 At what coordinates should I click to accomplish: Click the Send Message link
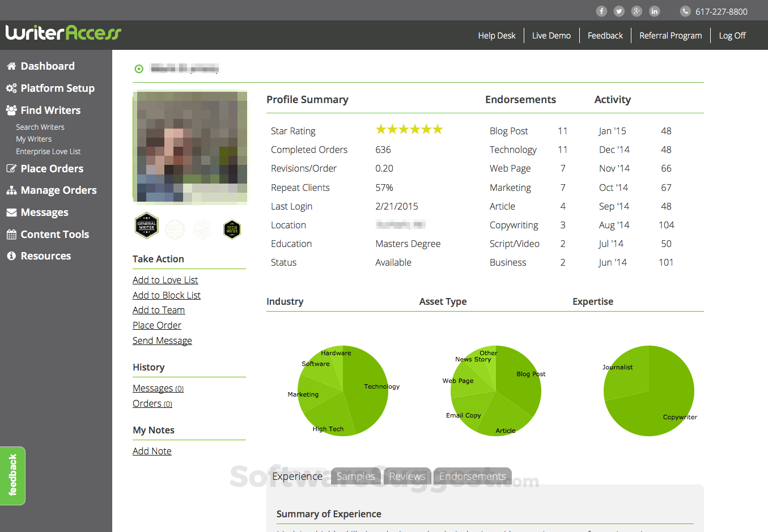coord(162,341)
